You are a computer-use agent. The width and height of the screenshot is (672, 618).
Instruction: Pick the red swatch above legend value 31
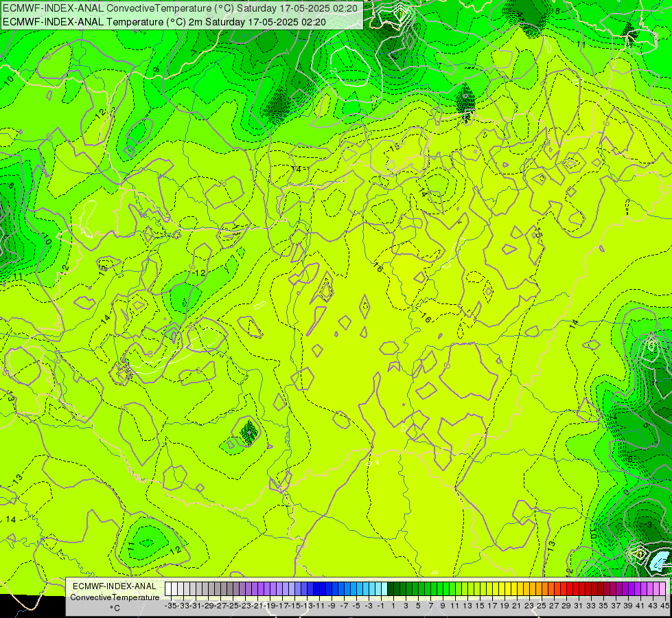[576, 589]
